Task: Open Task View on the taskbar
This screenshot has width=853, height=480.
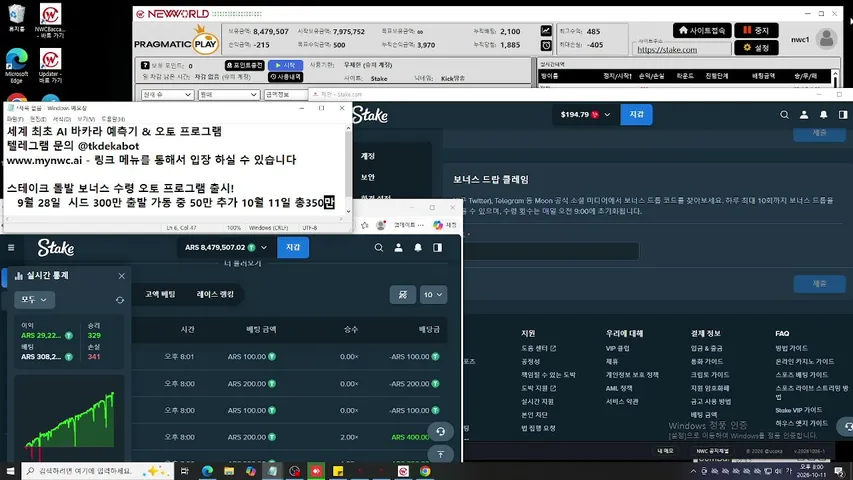Action: point(184,471)
